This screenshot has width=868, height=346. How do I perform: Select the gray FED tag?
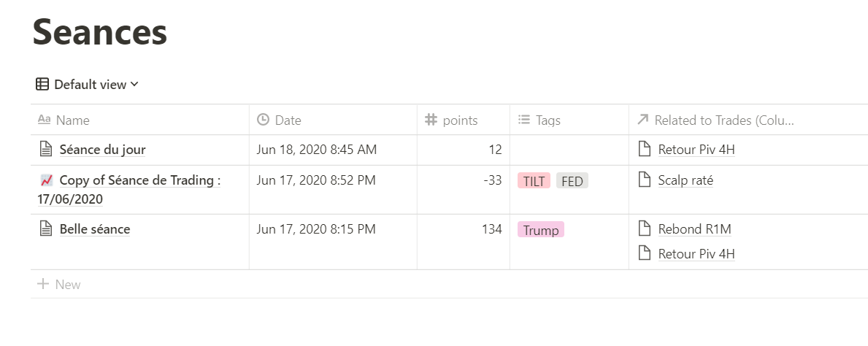(x=572, y=182)
